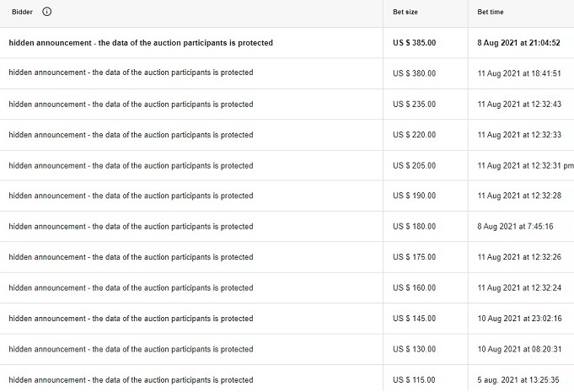Select bet time 11 Aug 2021 at 12:32:24

519,288
